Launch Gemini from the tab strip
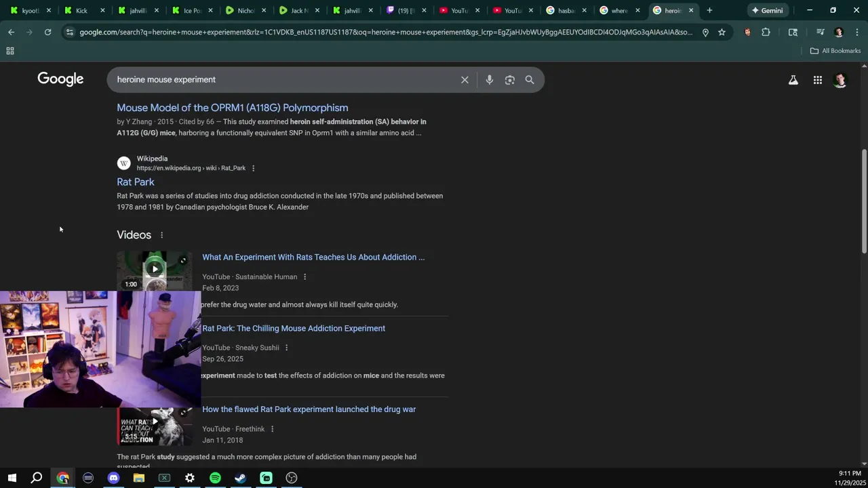The height and width of the screenshot is (488, 868). tap(767, 10)
